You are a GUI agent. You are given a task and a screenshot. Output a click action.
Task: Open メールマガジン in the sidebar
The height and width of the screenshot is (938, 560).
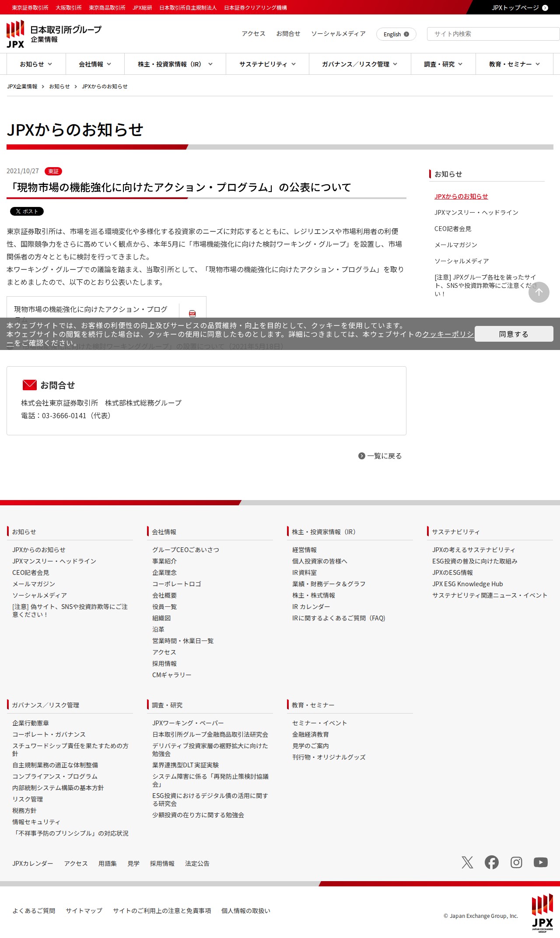[456, 245]
